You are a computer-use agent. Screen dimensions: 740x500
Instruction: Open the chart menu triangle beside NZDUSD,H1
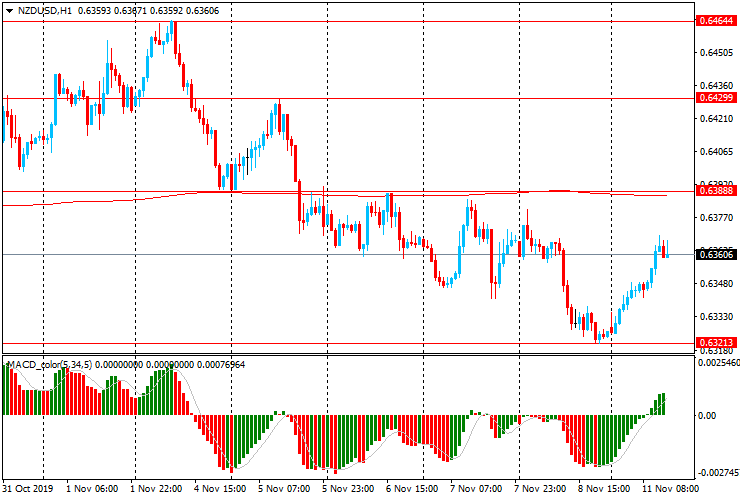click(9, 11)
